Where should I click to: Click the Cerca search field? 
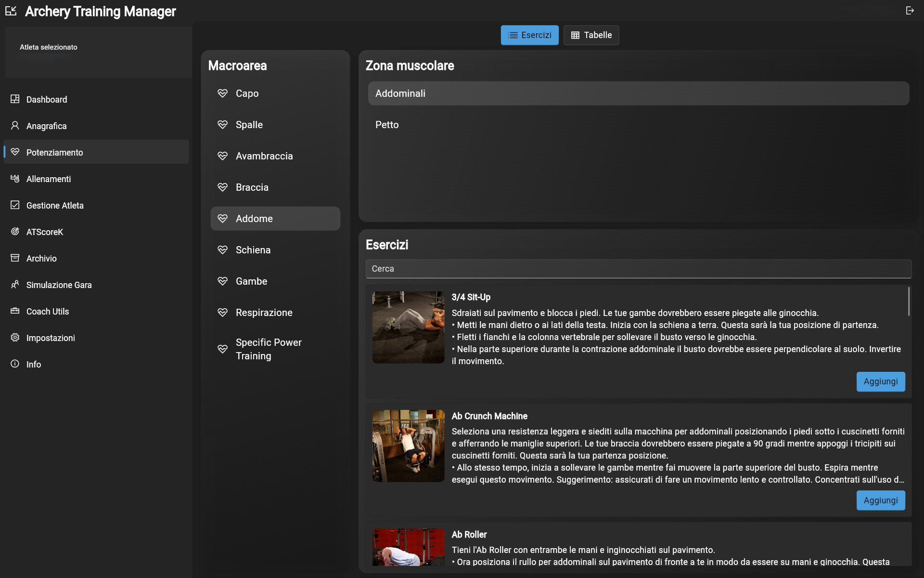(x=639, y=269)
